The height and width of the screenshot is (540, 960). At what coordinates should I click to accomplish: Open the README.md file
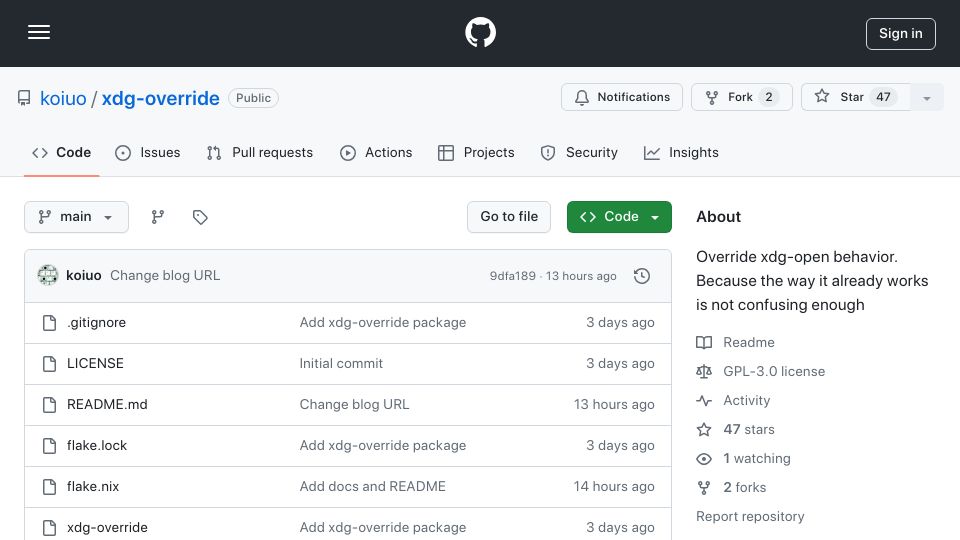click(x=107, y=405)
